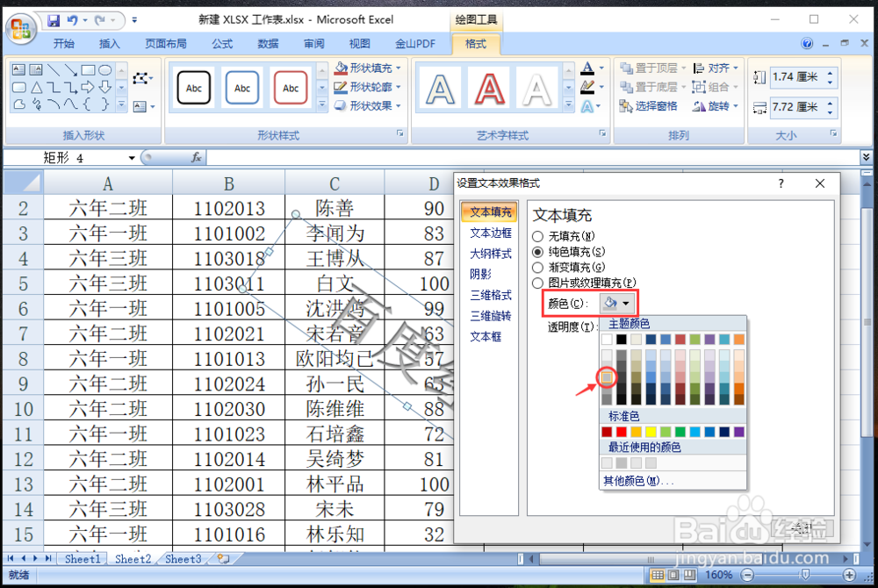Viewport: 878px width, 588px height.
Task: Open the Home (开始) ribbon tab
Action: point(64,44)
